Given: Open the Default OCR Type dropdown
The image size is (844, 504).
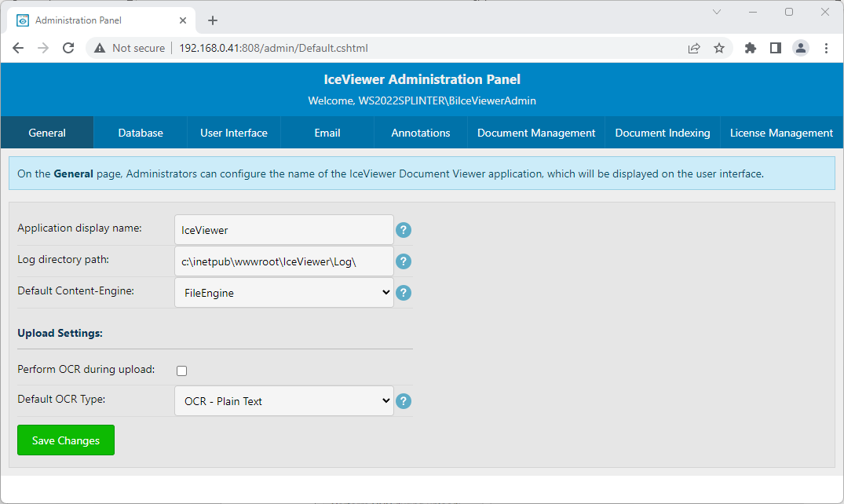Looking at the screenshot, I should pyautogui.click(x=283, y=401).
